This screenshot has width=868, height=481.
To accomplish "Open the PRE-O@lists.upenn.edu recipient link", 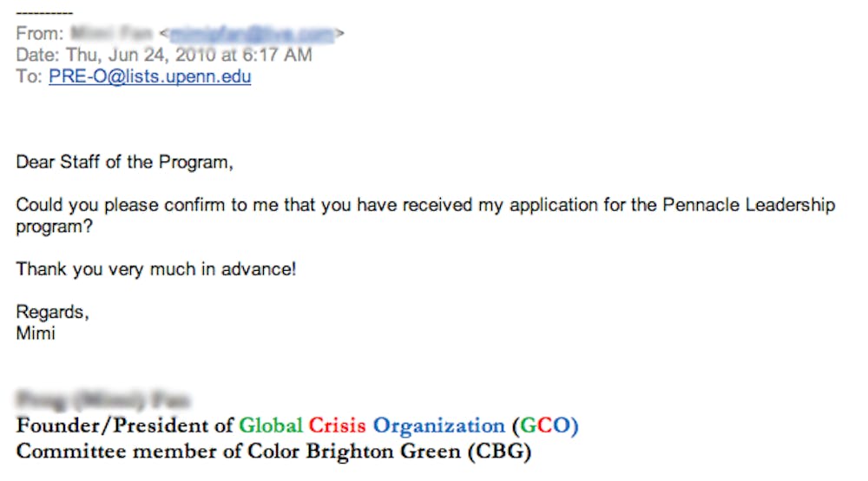I will (149, 76).
